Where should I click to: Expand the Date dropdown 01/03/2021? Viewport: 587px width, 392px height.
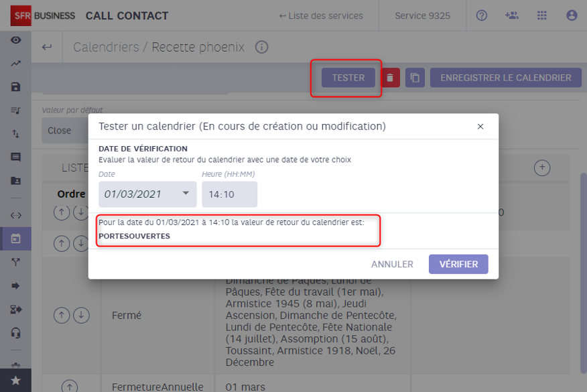[147, 194]
